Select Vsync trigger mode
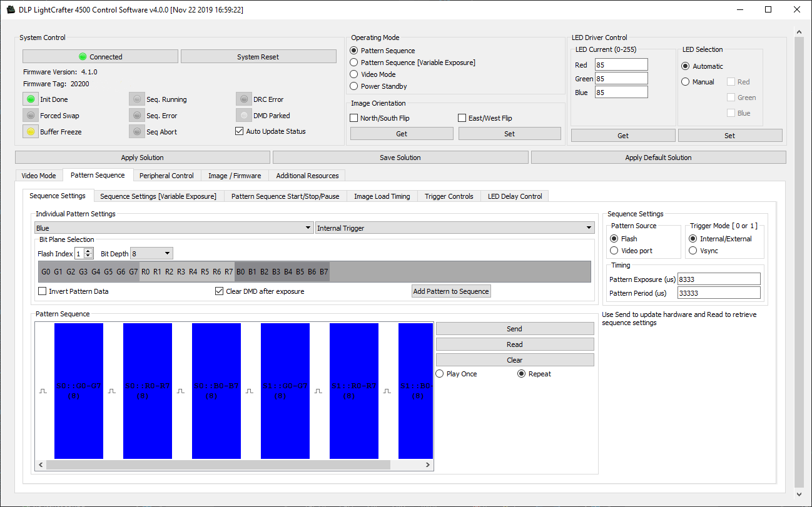Image resolution: width=812 pixels, height=507 pixels. pos(693,251)
